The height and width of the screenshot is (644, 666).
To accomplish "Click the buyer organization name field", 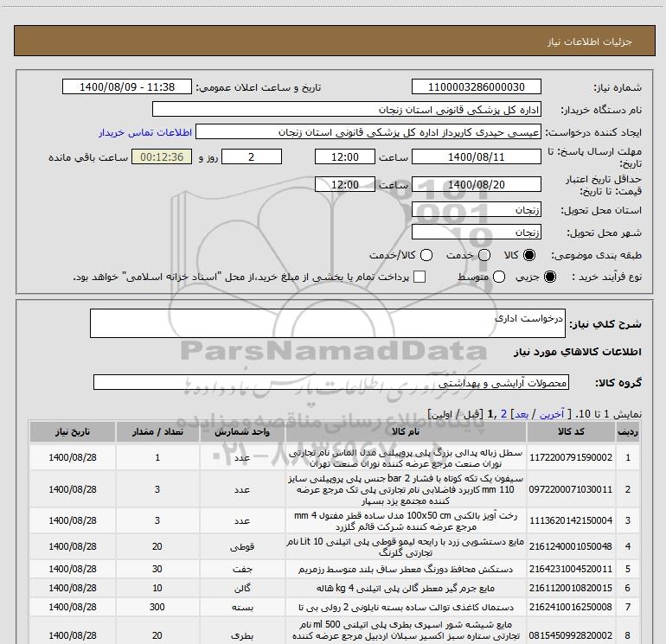I will click(347, 110).
